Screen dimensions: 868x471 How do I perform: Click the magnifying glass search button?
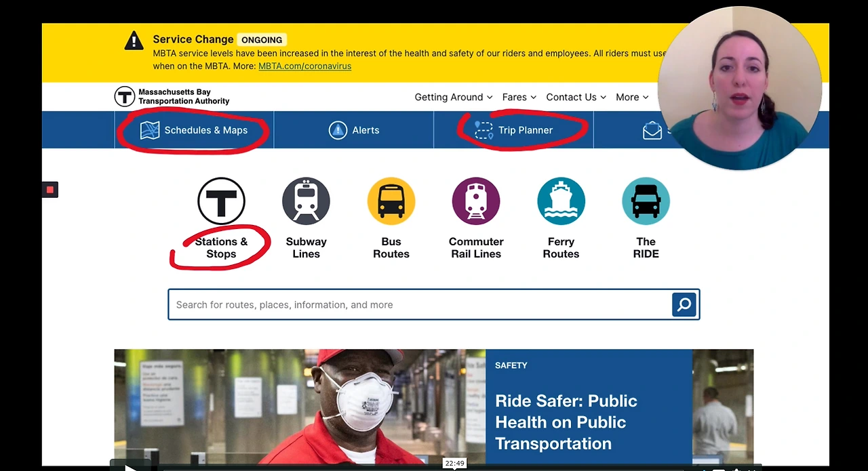684,305
